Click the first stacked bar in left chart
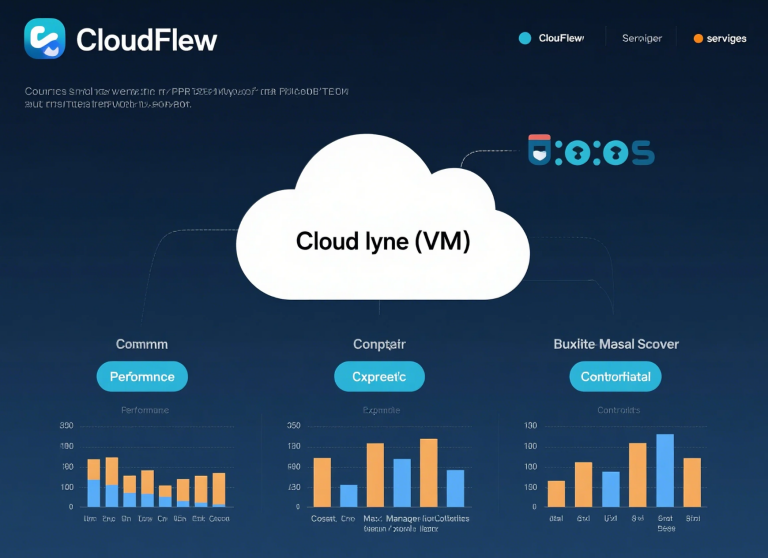 click(94, 482)
